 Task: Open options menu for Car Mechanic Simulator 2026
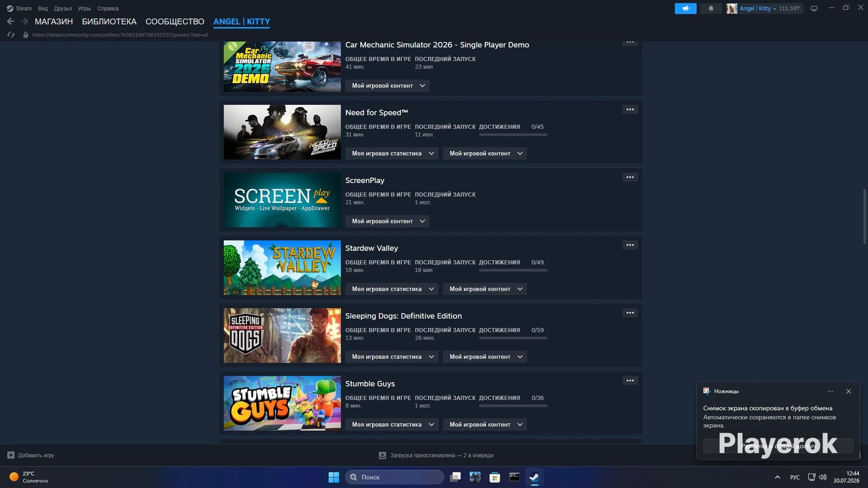(x=630, y=42)
